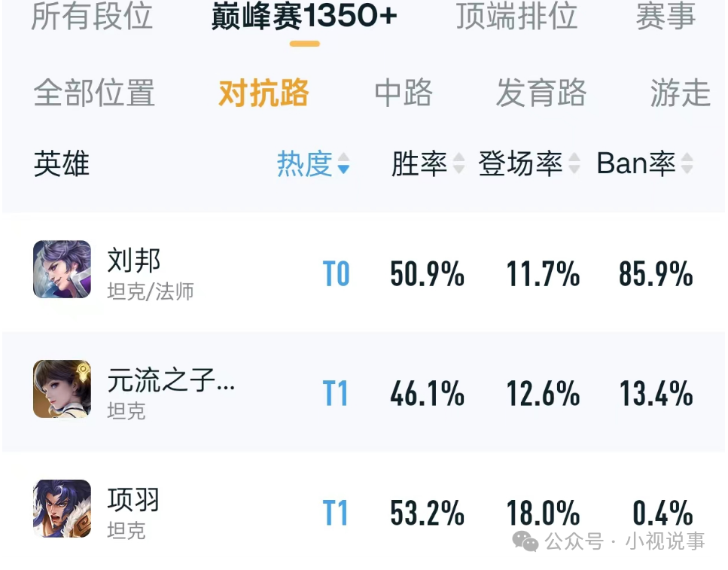Screen dimensions: 728x570
Task: Sort by 胜率 arrow icon
Action: (458, 163)
